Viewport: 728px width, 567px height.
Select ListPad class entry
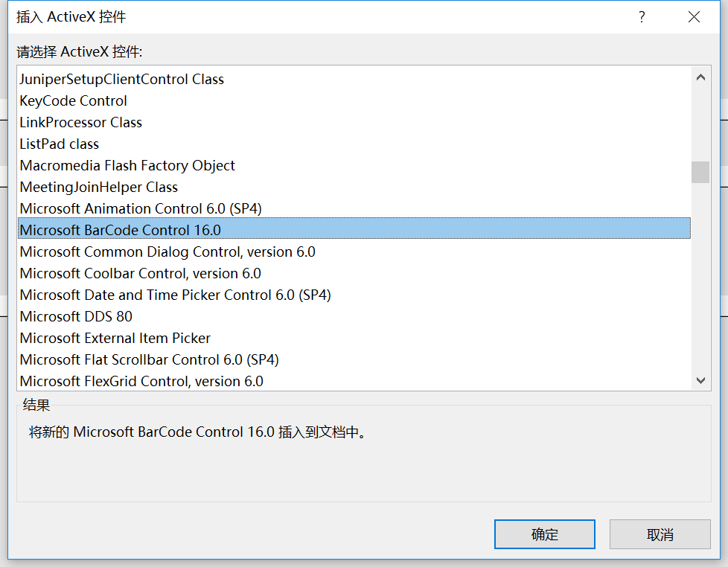coord(354,144)
